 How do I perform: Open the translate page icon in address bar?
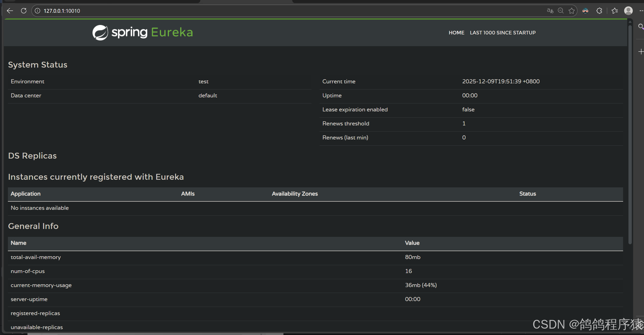coord(550,11)
